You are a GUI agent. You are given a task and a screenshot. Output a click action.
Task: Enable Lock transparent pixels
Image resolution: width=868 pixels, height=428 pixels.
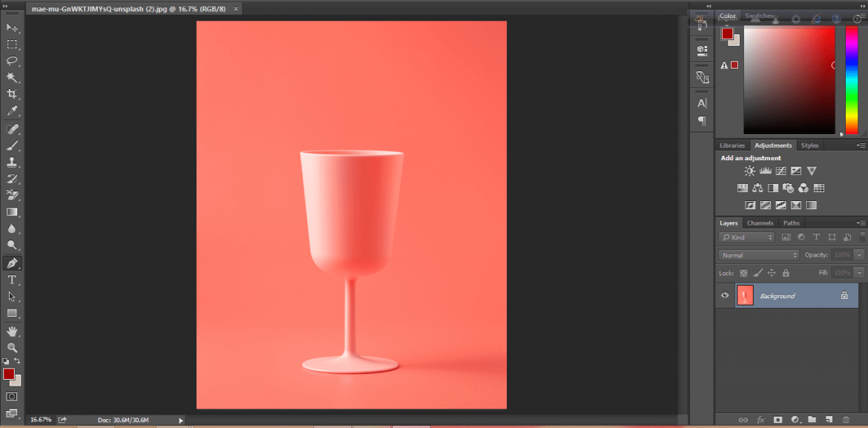pyautogui.click(x=743, y=273)
